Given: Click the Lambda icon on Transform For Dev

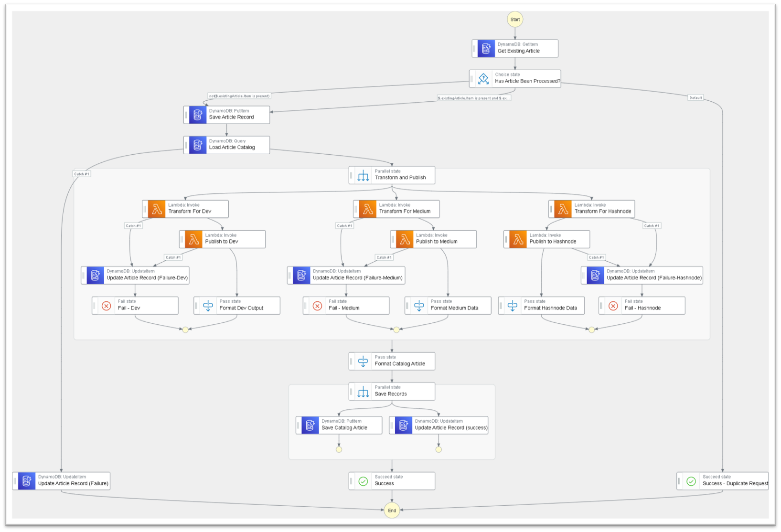Looking at the screenshot, I should [156, 209].
